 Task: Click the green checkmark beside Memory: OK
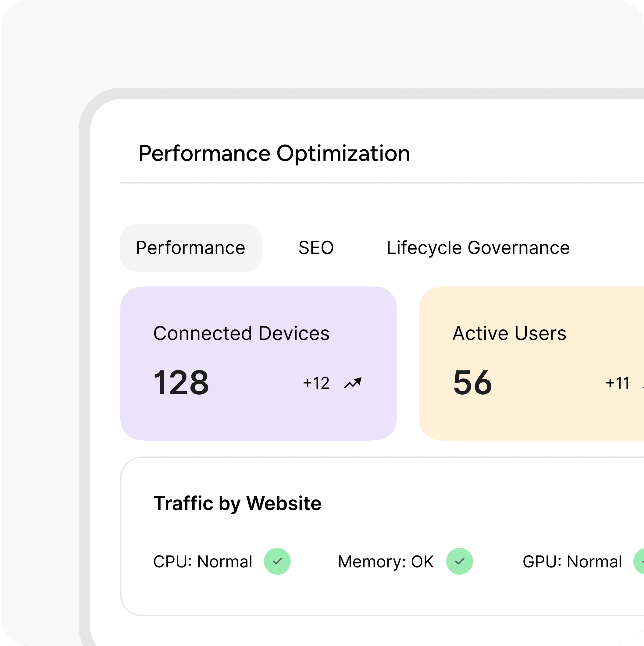tap(459, 561)
